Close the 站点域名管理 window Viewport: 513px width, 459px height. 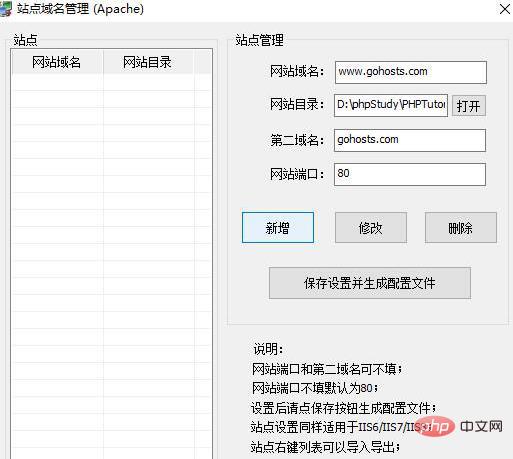pyautogui.click(x=505, y=9)
